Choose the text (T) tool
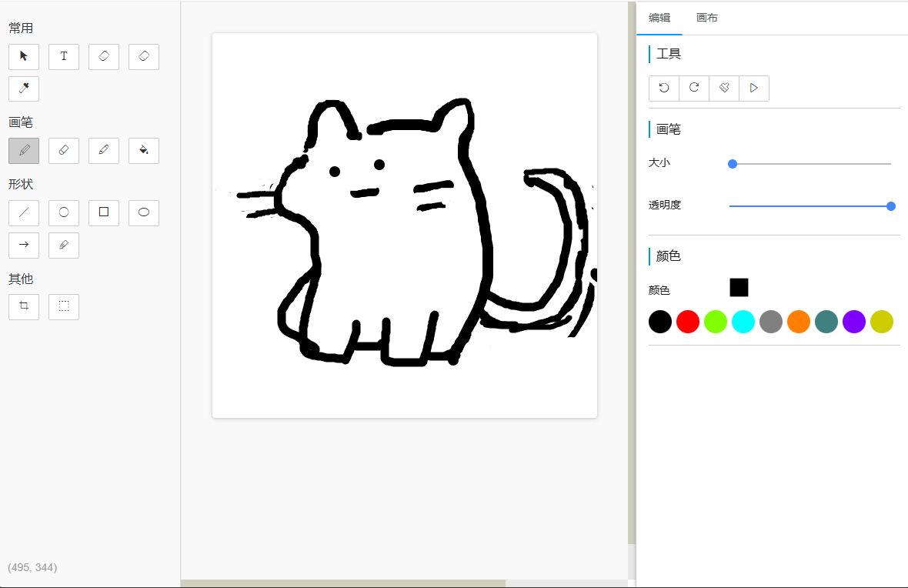Screen dimensions: 908x588 pyautogui.click(x=64, y=56)
